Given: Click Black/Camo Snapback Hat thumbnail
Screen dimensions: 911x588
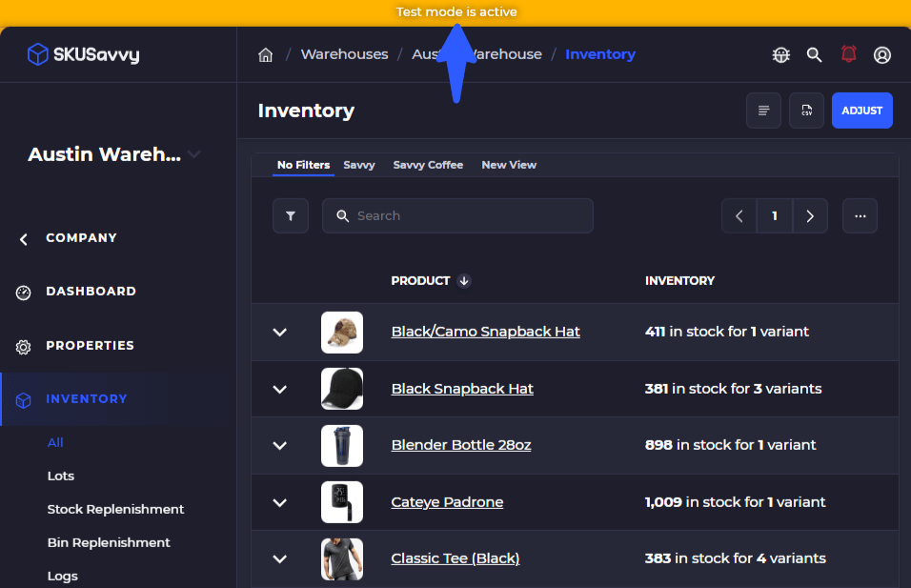Looking at the screenshot, I should coord(342,333).
